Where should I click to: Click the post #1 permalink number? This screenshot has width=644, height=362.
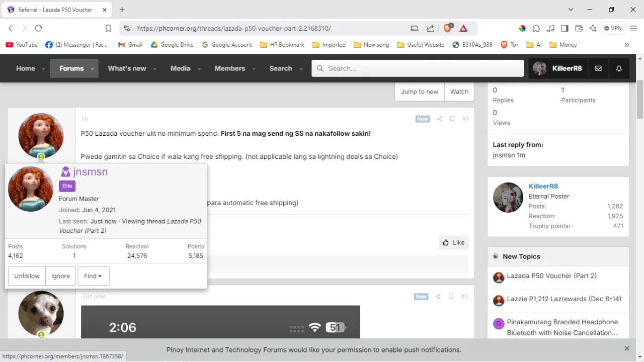(x=465, y=119)
